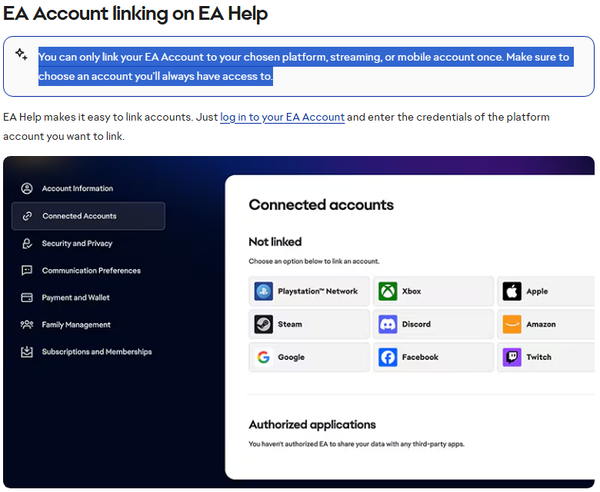The height and width of the screenshot is (492, 600).
Task: Click the green Xbox logo icon
Action: [388, 291]
